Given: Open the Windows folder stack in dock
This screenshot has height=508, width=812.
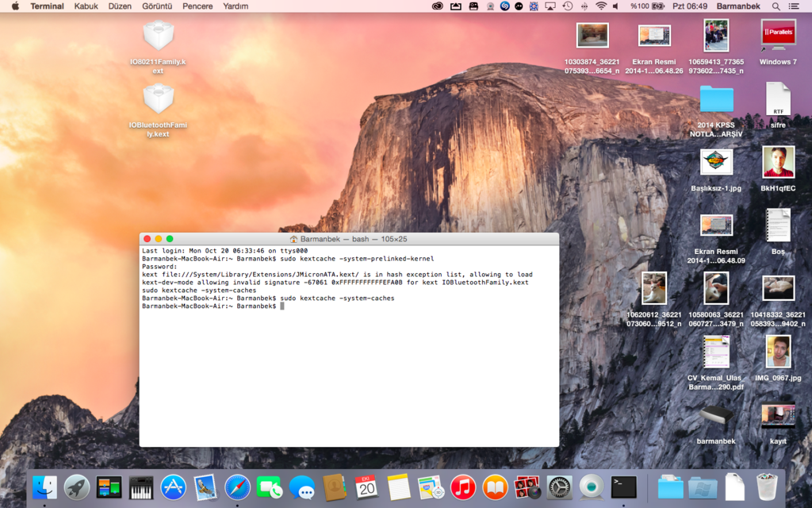Looking at the screenshot, I should tap(703, 488).
